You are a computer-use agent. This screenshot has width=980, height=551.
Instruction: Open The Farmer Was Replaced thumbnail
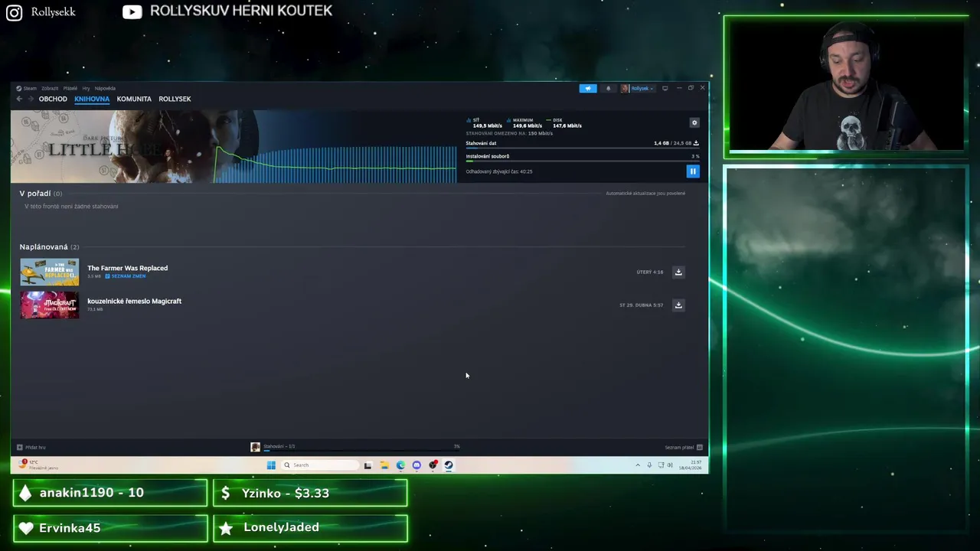[x=49, y=272]
